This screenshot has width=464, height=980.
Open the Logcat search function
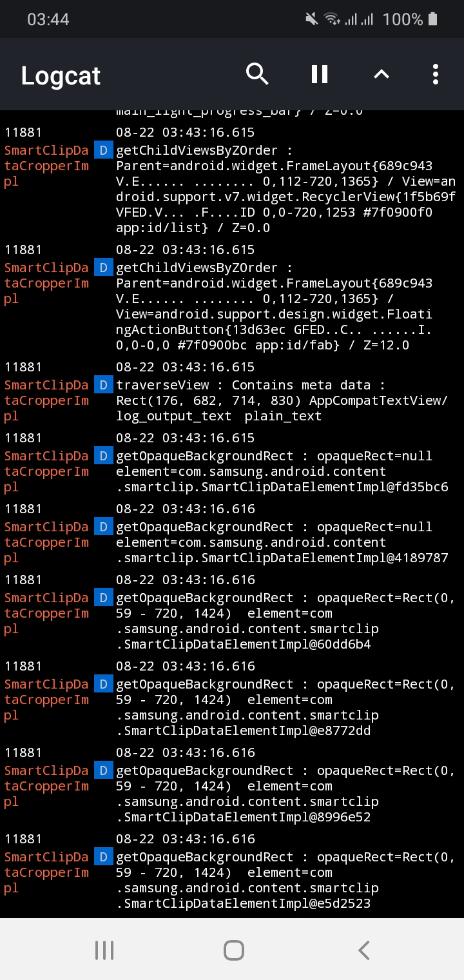pos(257,74)
